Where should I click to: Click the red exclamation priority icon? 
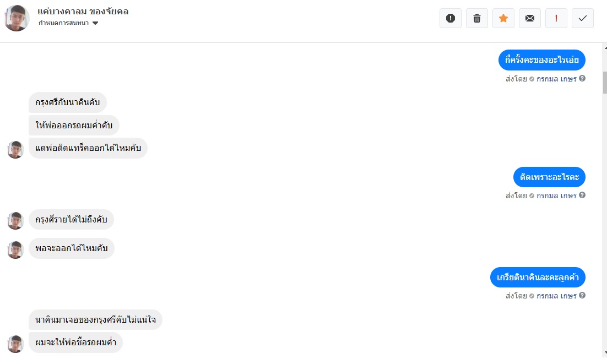tap(556, 18)
